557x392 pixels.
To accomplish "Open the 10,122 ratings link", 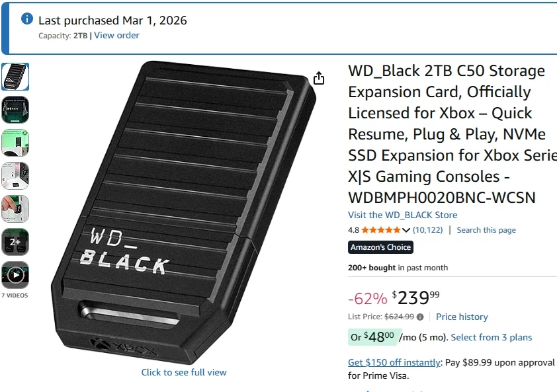I will coord(427,230).
